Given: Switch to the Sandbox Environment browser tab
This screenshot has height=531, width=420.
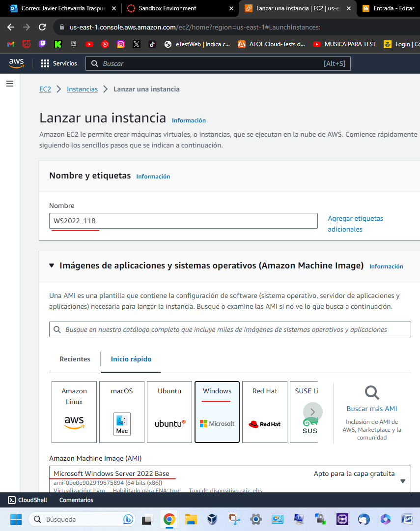Looking at the screenshot, I should coord(179,8).
